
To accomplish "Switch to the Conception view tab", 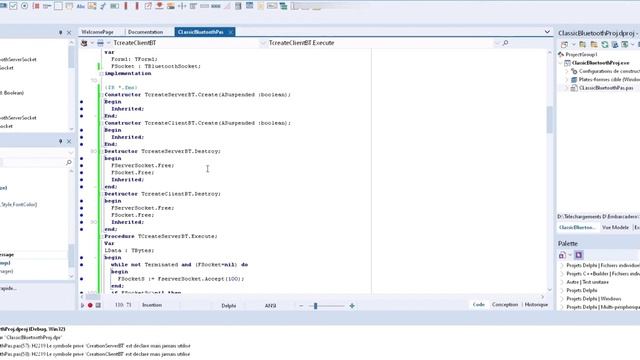I will click(504, 304).
